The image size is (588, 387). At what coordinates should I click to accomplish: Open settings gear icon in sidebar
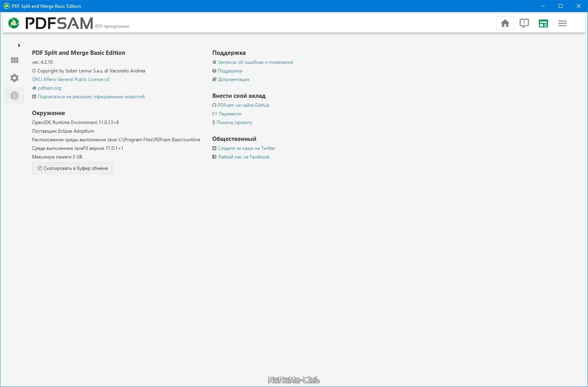[14, 78]
